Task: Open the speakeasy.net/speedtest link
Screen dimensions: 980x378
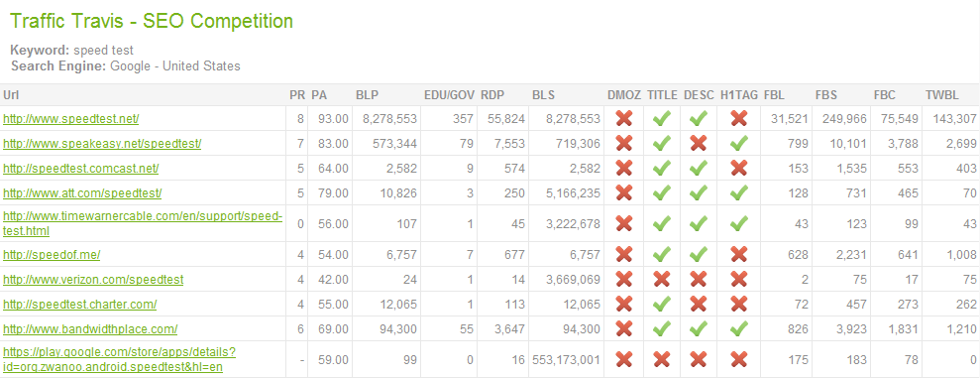Action: point(102,143)
